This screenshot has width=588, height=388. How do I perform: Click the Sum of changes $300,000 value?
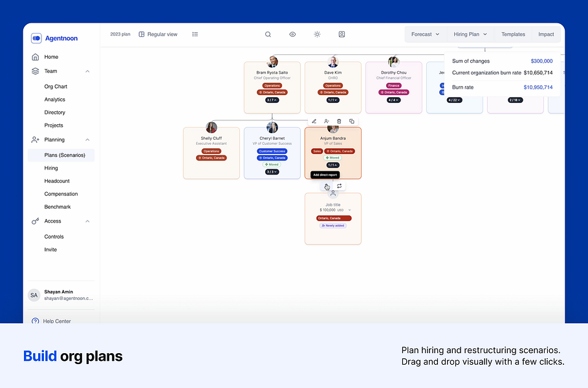(x=541, y=61)
